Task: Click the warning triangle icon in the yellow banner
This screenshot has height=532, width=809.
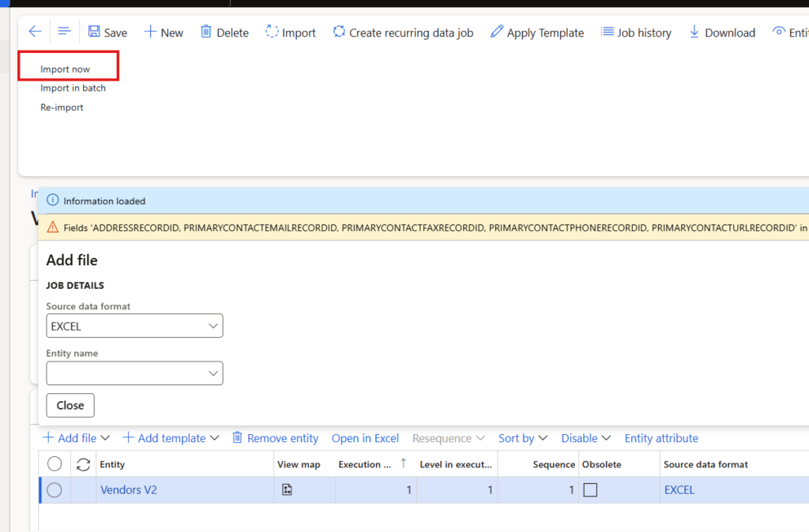Action: coord(53,227)
